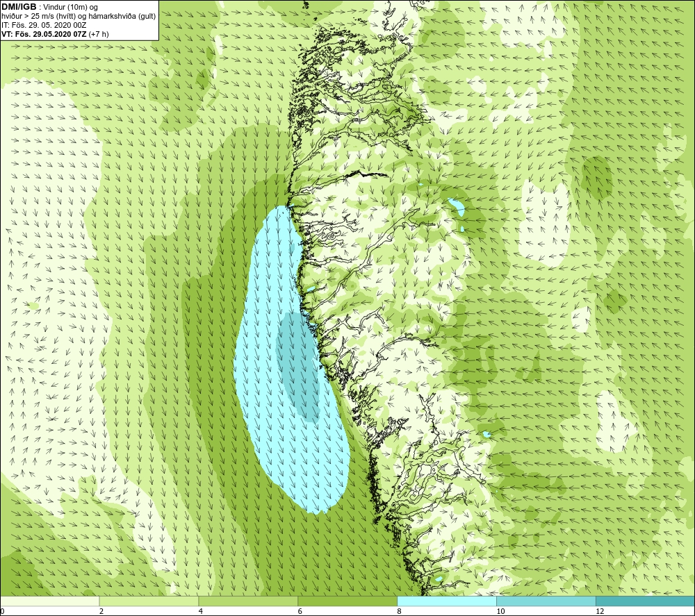Click the 'IT: Fös. 29. 05. 2020 00Z' line

44,25
